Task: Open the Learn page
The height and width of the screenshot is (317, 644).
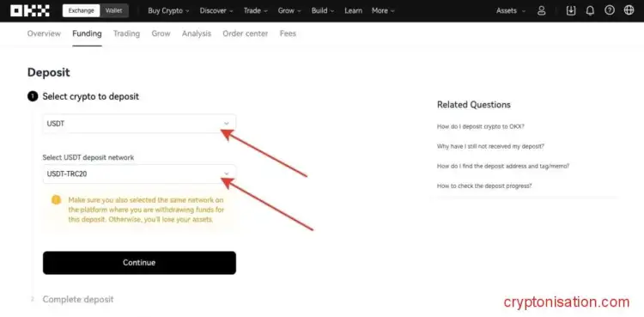Action: 353,11
